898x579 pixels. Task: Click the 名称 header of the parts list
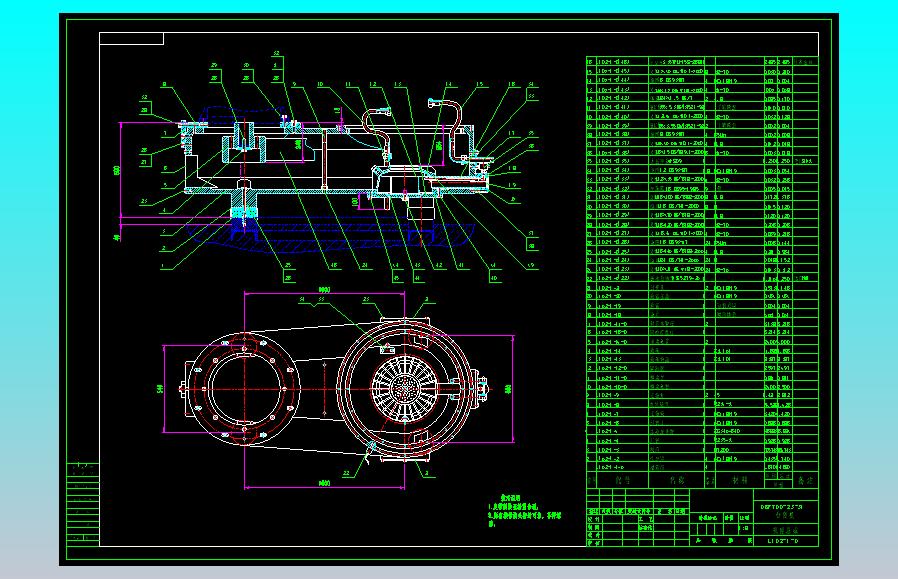676,480
